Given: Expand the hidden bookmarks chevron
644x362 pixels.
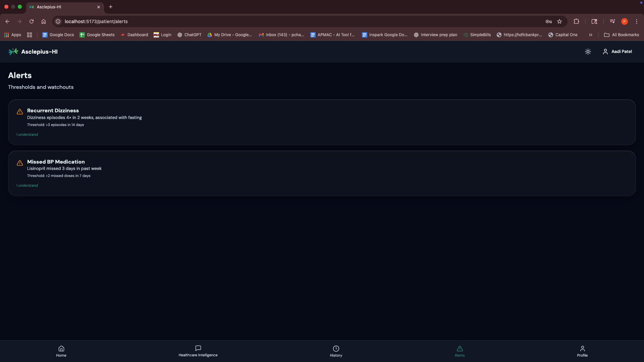Looking at the screenshot, I should click(x=590, y=35).
